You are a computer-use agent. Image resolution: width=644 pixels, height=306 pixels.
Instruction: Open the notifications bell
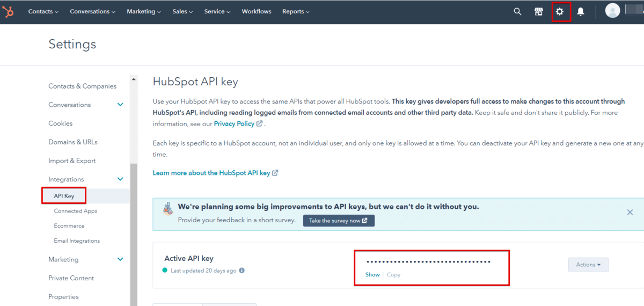point(581,11)
